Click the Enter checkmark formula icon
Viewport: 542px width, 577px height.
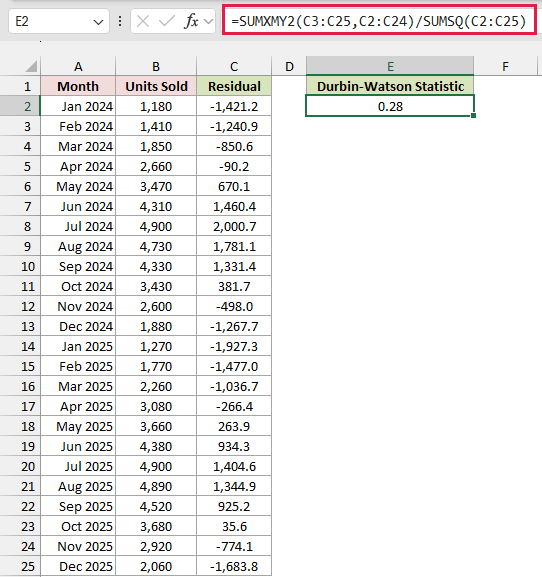pyautogui.click(x=166, y=21)
